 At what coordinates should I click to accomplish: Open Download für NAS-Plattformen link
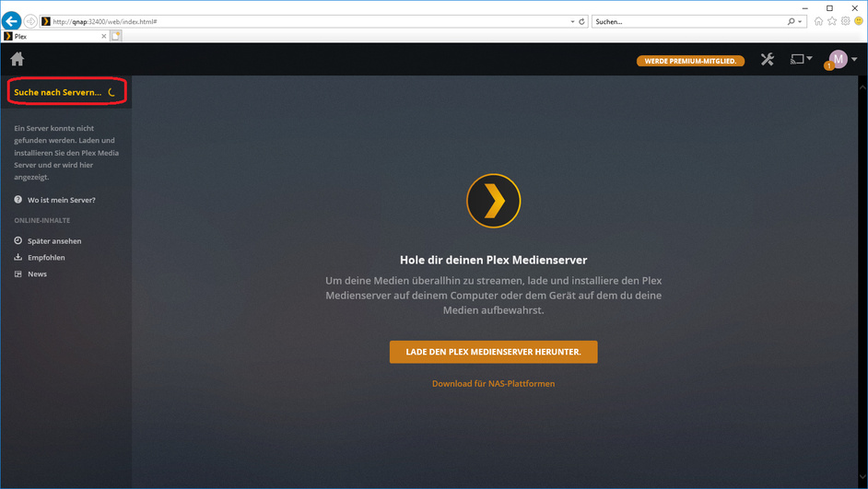493,383
